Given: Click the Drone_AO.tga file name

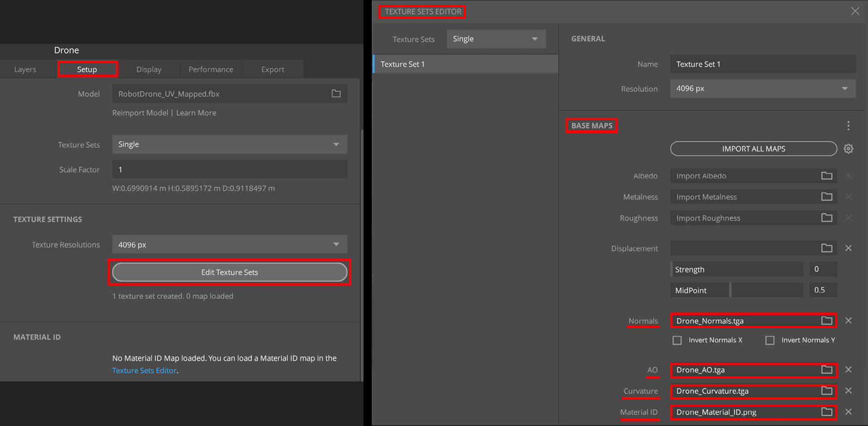Looking at the screenshot, I should point(700,370).
